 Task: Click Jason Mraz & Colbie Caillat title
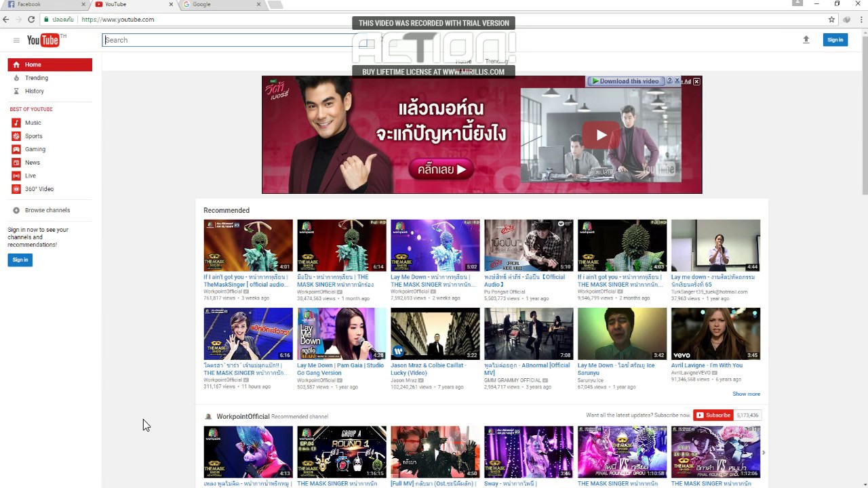pyautogui.click(x=429, y=369)
